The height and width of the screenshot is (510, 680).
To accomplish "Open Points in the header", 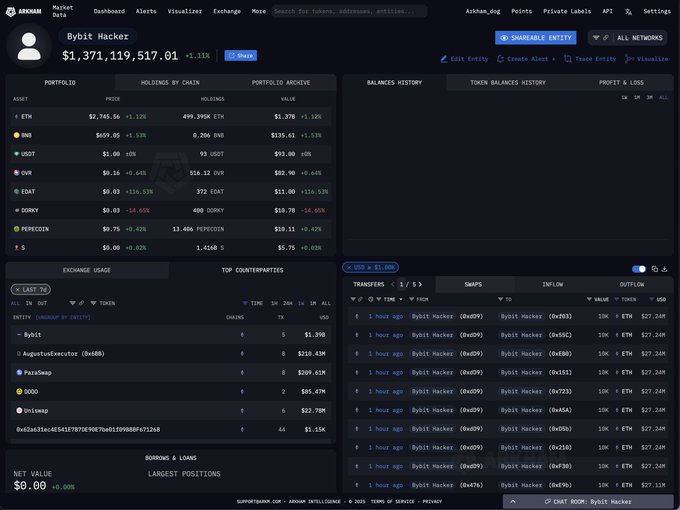I will 521,11.
